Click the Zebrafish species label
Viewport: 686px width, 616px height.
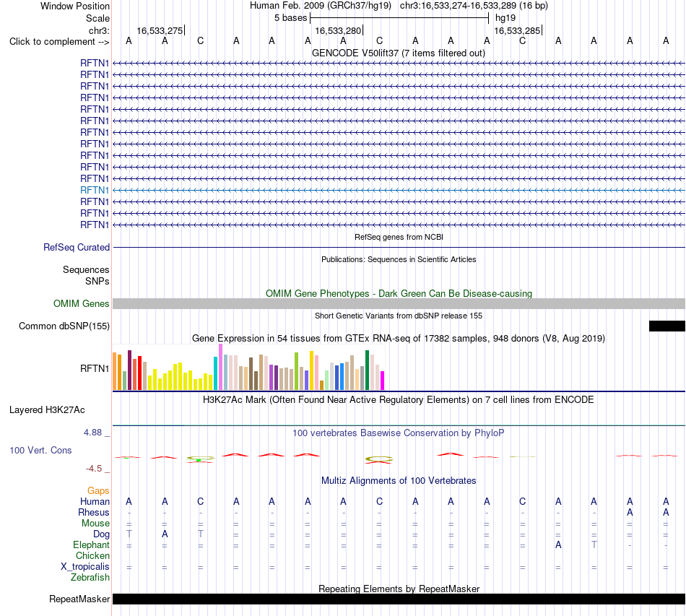pos(90,578)
